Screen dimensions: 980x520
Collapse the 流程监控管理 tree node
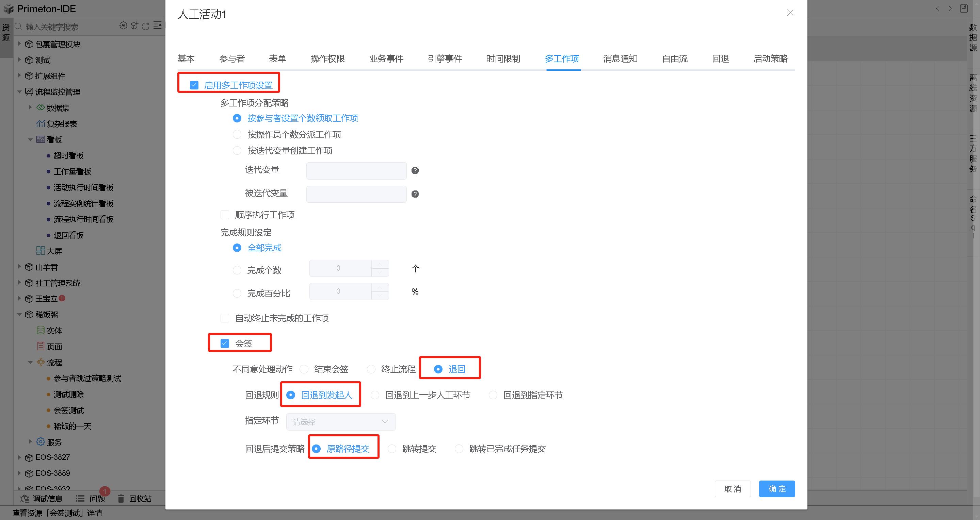19,91
